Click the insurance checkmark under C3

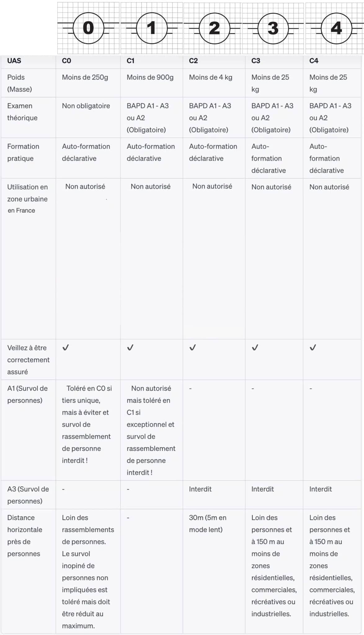point(255,348)
